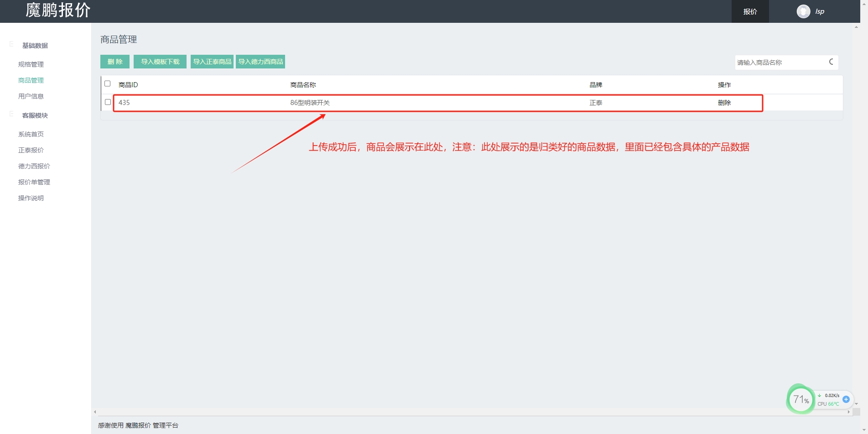Expand the 基础数据 section icon
Screen dimensions: 868x434
(11, 44)
